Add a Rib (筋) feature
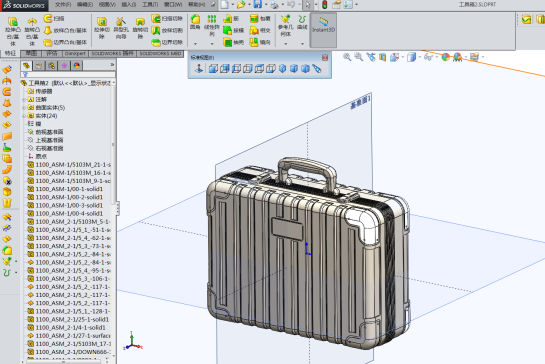The width and height of the screenshot is (545, 364). click(x=231, y=18)
